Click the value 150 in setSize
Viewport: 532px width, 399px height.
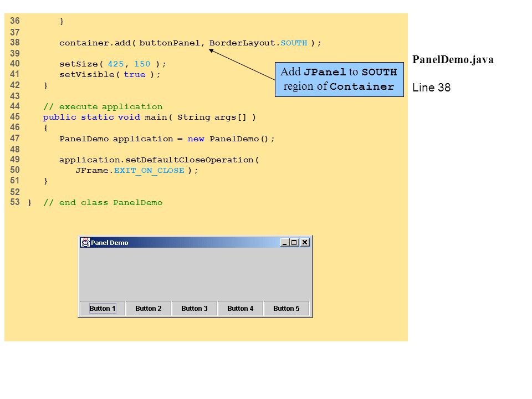(x=142, y=64)
